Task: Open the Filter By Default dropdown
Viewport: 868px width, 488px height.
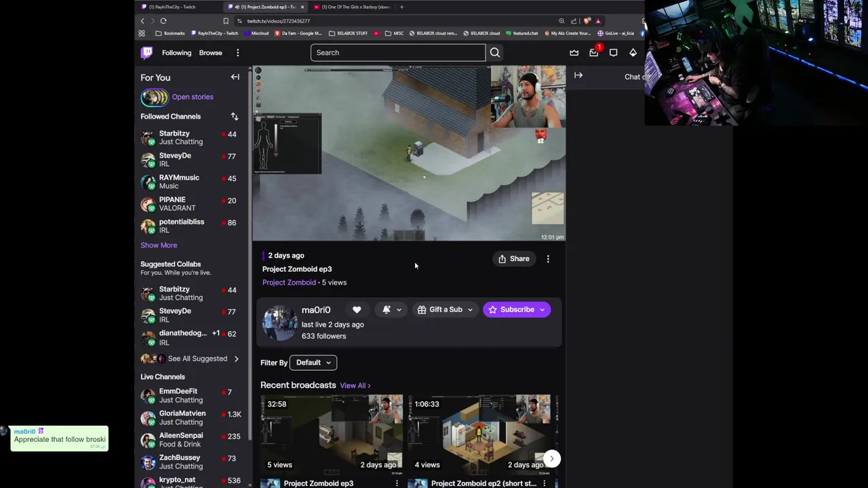Action: click(313, 363)
